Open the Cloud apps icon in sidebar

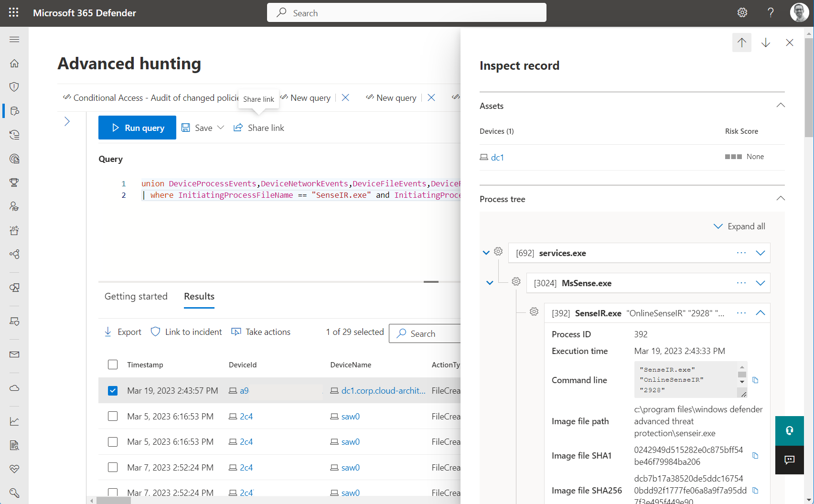[x=14, y=388]
